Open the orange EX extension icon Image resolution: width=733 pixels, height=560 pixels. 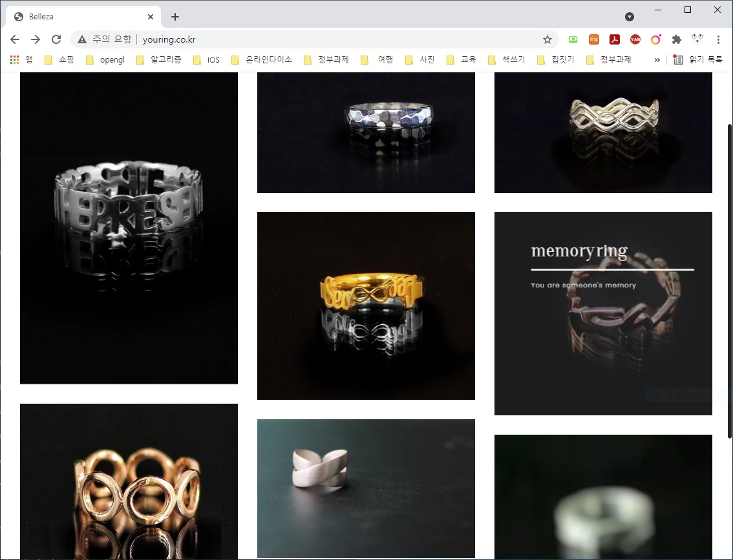(593, 39)
